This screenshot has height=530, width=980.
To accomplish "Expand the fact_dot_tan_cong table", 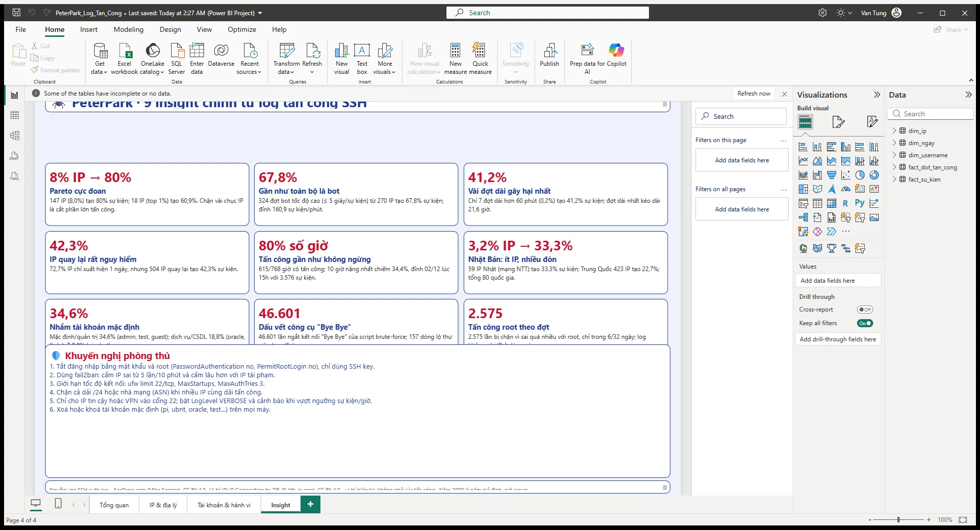I will [894, 167].
